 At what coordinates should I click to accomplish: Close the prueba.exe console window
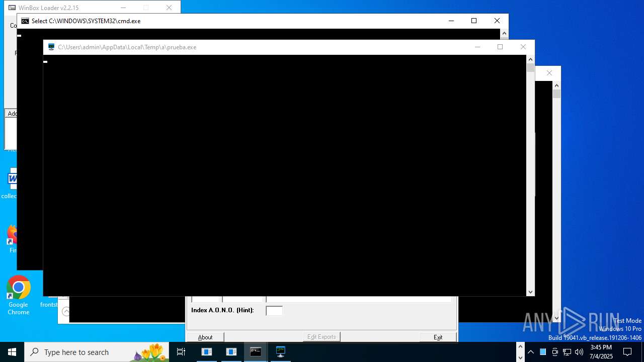click(x=523, y=47)
